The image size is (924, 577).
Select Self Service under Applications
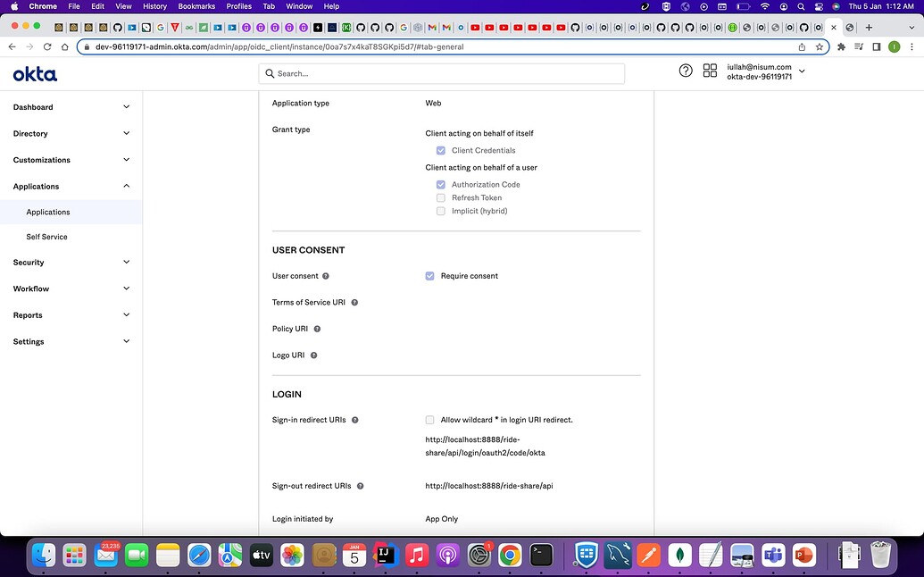click(46, 237)
